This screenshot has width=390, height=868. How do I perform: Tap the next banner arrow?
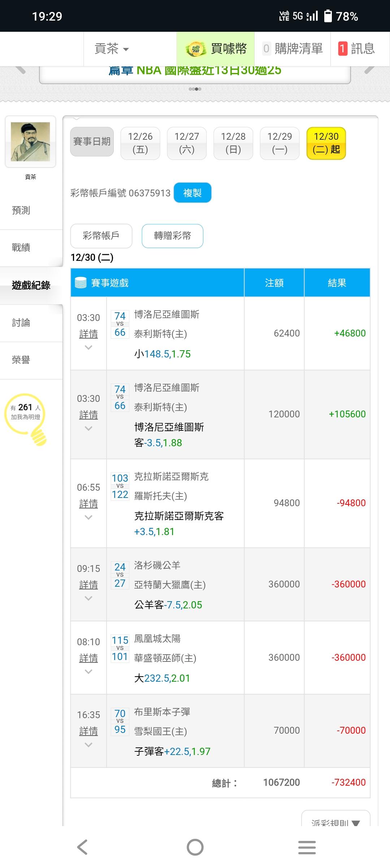370,69
